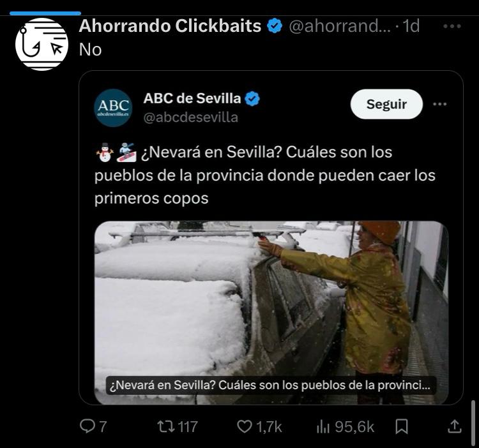Screen dimensions: 479x448
Task: Click the 1d timestamp of the post
Action: tap(411, 26)
